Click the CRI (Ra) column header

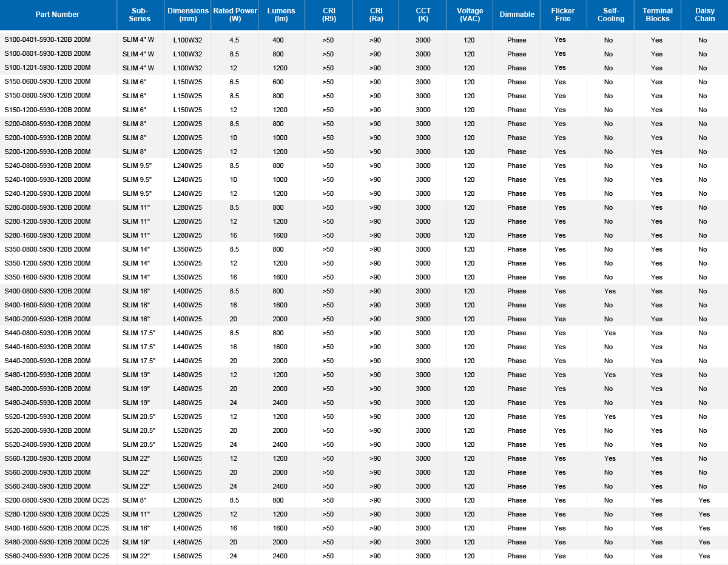pyautogui.click(x=376, y=15)
